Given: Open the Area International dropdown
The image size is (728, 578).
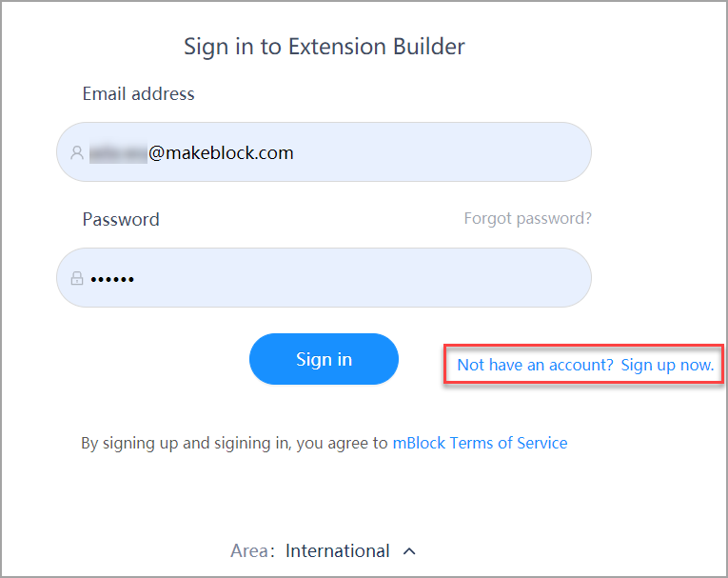Looking at the screenshot, I should (324, 551).
